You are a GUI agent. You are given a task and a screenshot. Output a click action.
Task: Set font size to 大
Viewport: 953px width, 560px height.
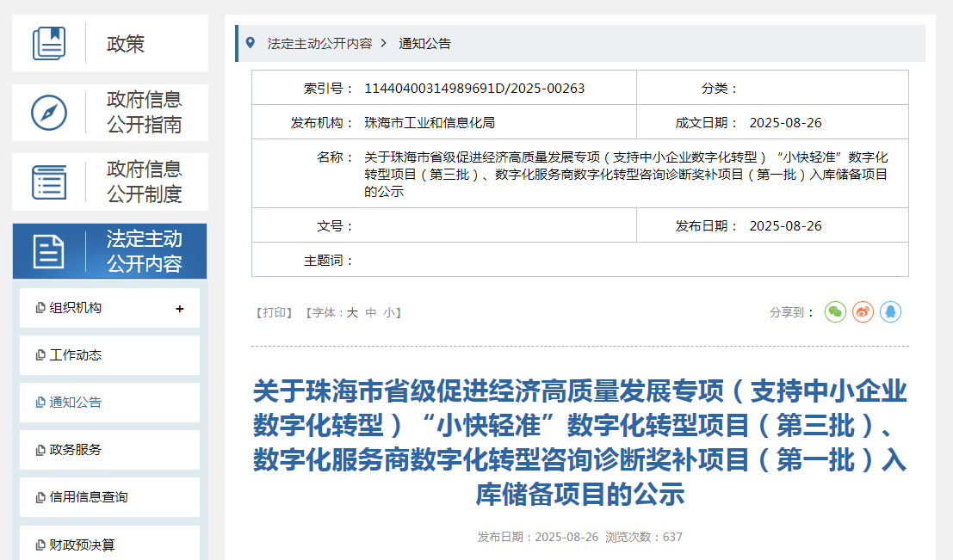(352, 313)
